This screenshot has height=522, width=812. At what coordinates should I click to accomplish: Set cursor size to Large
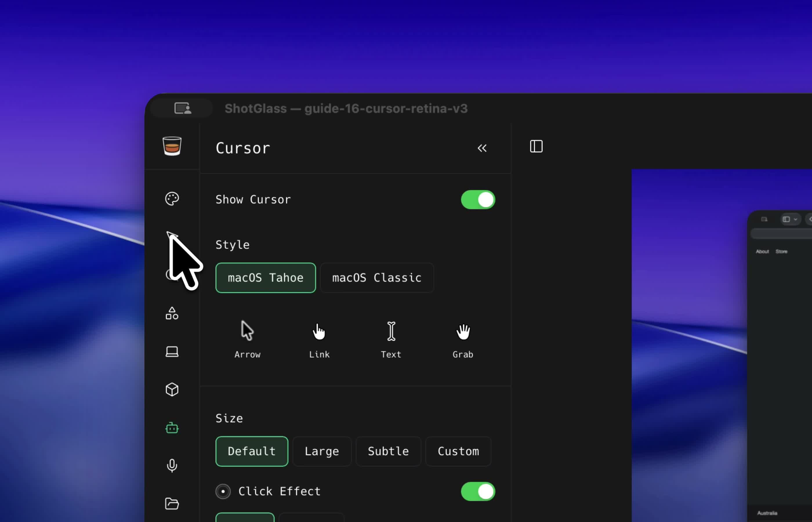[x=322, y=452]
